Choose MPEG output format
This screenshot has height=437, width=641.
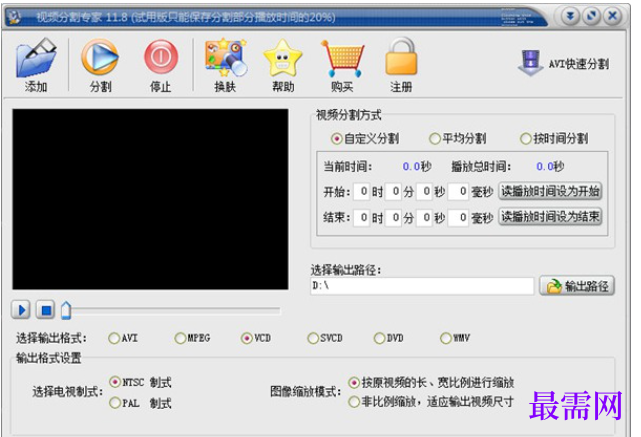[192, 338]
